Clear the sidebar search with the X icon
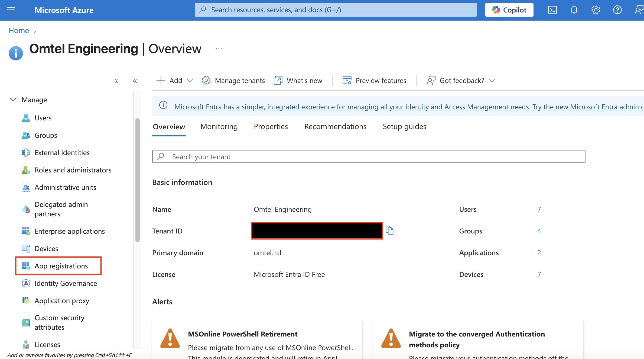 coord(116,81)
